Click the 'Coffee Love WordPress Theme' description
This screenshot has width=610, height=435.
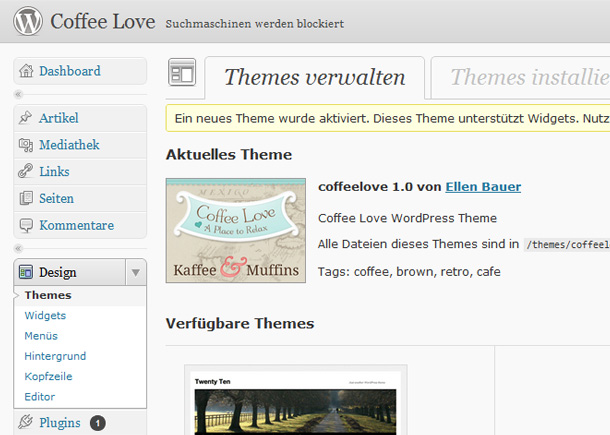click(407, 218)
